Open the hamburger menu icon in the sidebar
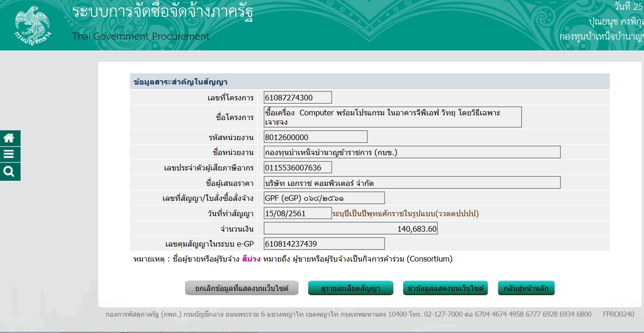Image resolution: width=644 pixels, height=333 pixels. [9, 155]
